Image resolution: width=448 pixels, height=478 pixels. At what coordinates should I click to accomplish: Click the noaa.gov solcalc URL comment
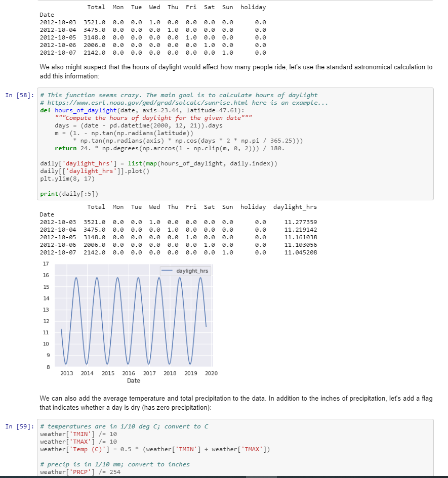184,103
